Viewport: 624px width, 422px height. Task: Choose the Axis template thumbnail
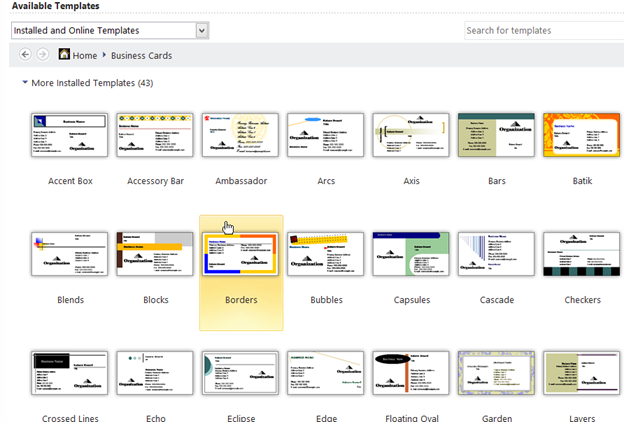click(x=411, y=135)
